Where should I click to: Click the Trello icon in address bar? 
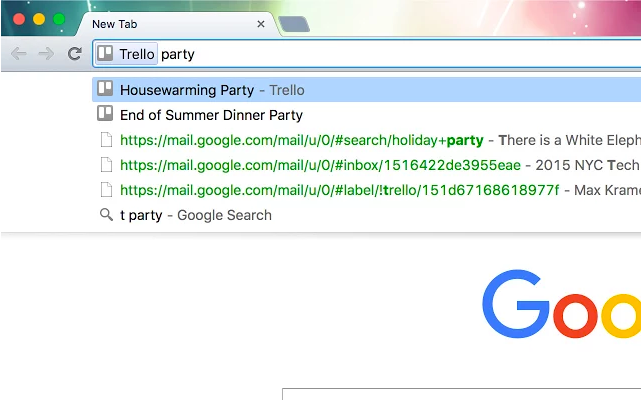[x=105, y=54]
